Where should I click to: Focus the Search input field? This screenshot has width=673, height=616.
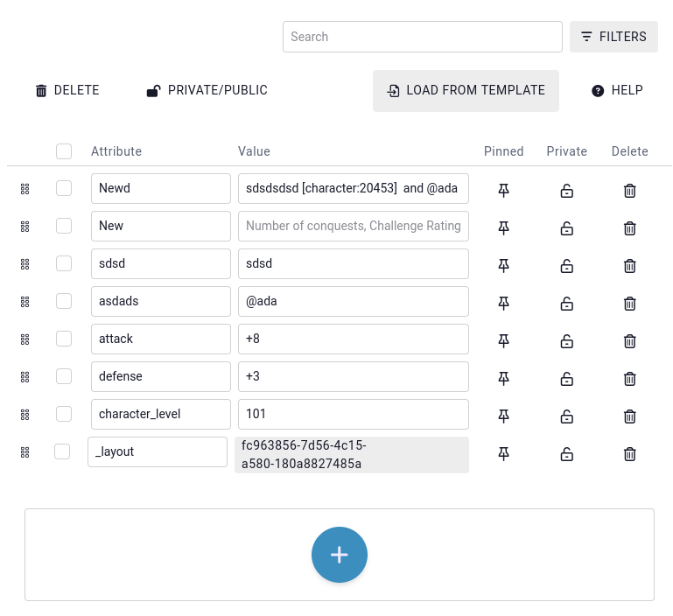tap(422, 37)
